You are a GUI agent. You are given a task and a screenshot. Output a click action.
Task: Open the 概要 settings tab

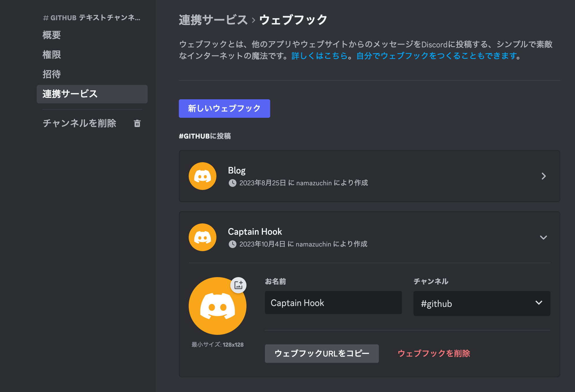(52, 35)
